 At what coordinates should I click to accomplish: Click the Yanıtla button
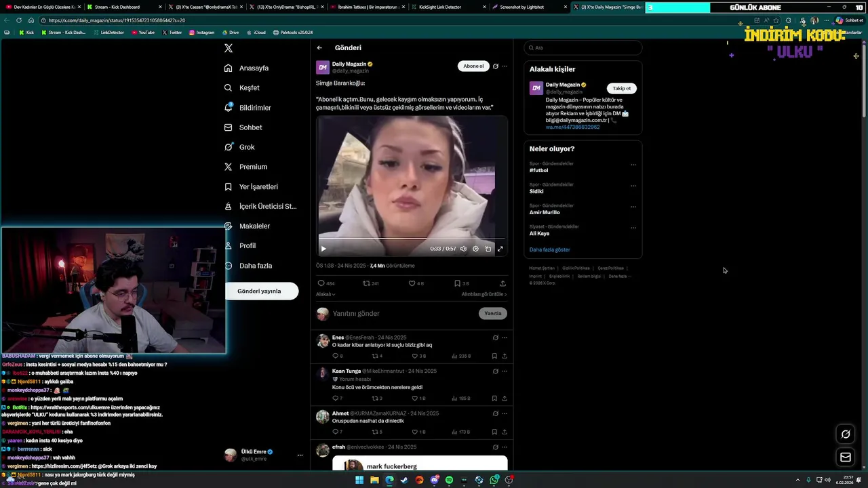pos(493,314)
